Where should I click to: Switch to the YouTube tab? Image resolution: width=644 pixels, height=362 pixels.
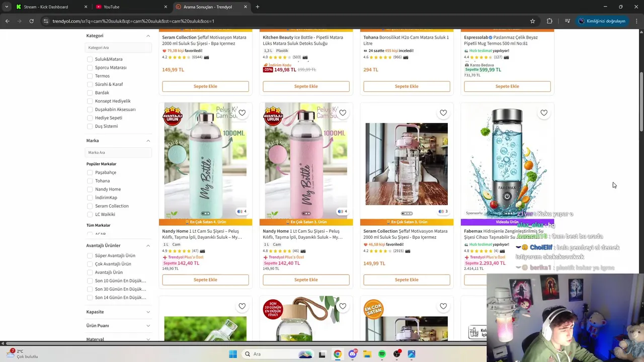(x=131, y=7)
